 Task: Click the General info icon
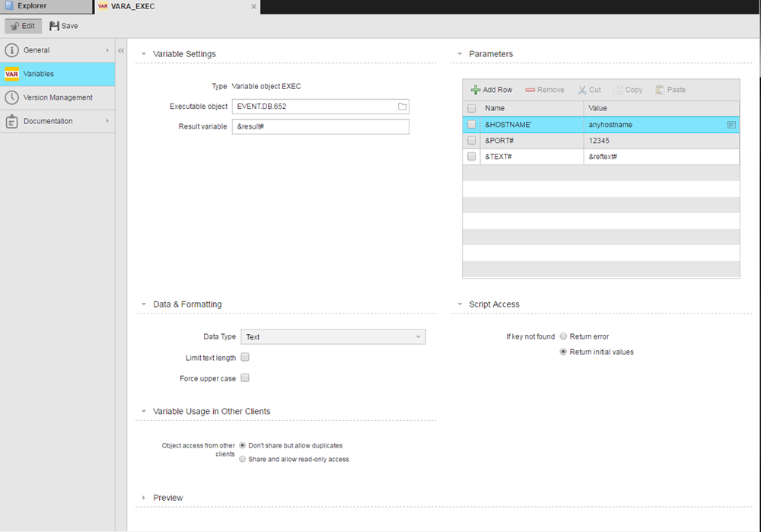[x=11, y=50]
